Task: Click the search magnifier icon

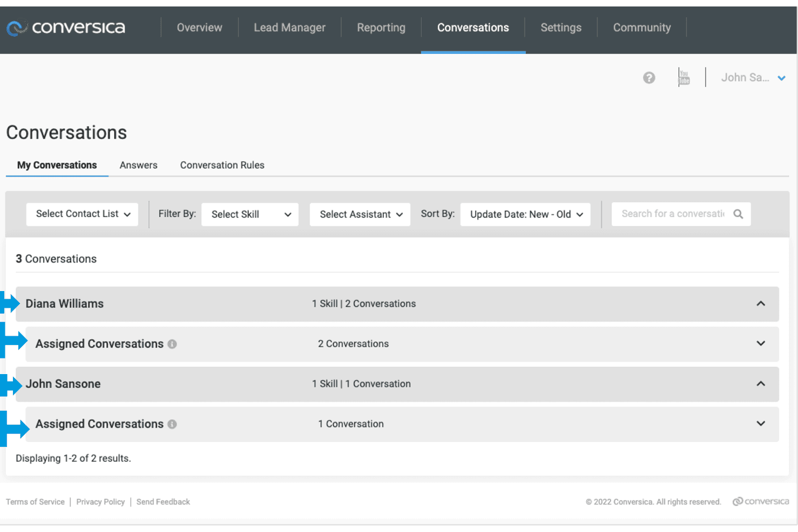Action: pos(738,214)
